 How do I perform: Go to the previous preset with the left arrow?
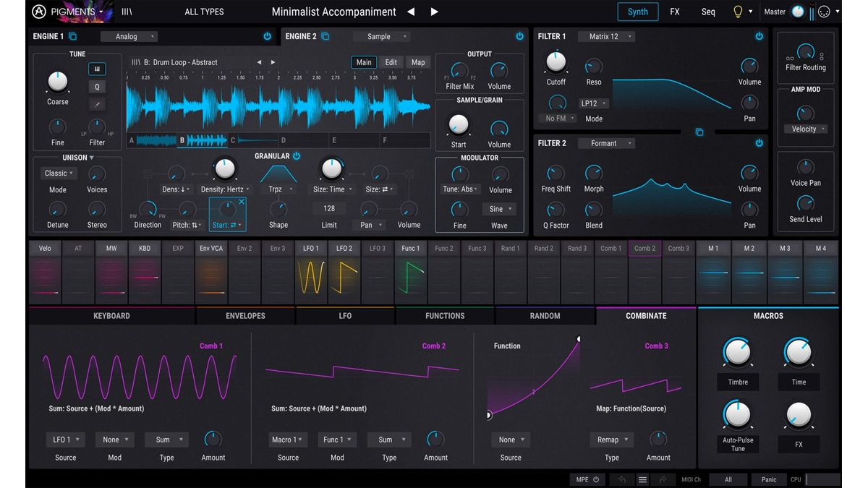coord(411,12)
